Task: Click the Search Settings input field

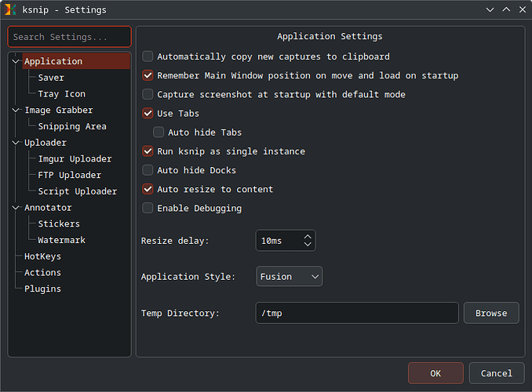Action: point(70,37)
